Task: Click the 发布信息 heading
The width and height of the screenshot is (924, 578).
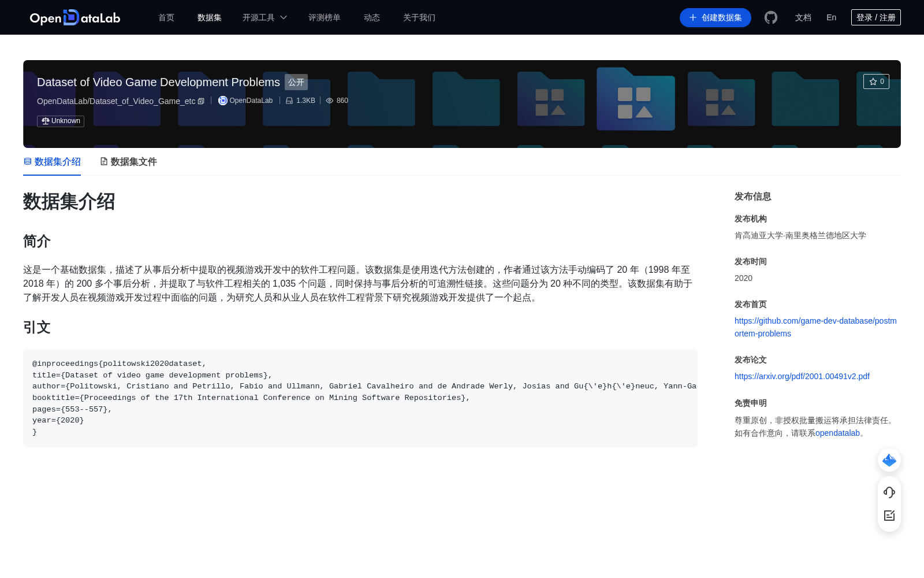Action: click(x=753, y=197)
